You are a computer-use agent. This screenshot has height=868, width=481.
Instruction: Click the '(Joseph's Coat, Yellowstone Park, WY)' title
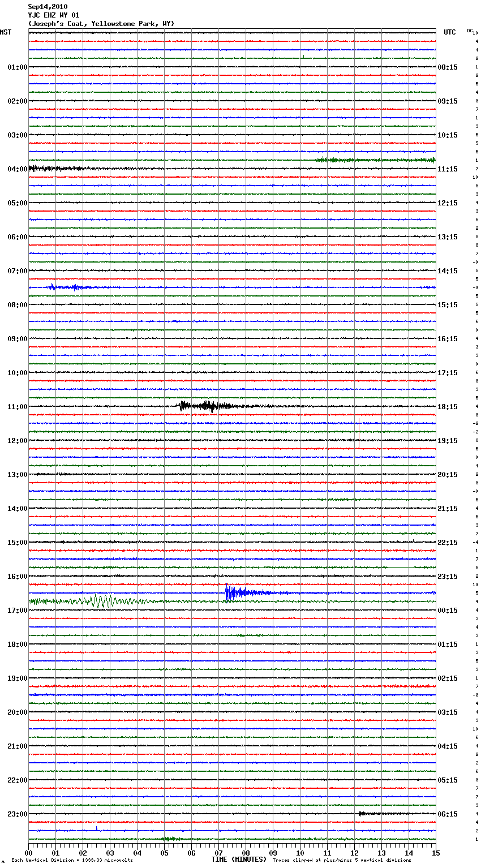(x=101, y=24)
